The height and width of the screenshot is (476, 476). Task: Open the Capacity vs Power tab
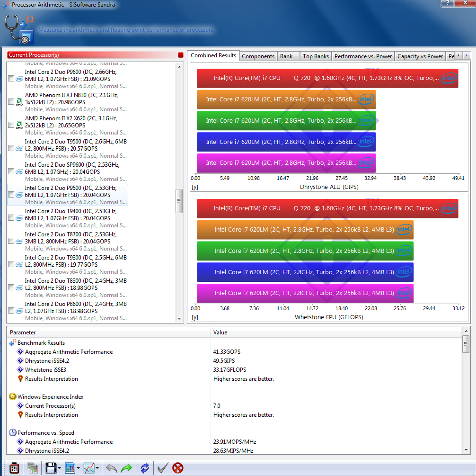(420, 56)
